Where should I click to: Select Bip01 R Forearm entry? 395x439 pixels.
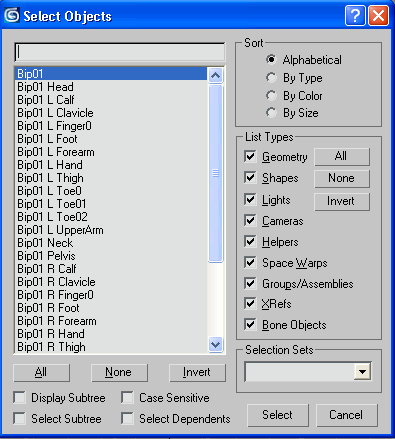(111, 321)
